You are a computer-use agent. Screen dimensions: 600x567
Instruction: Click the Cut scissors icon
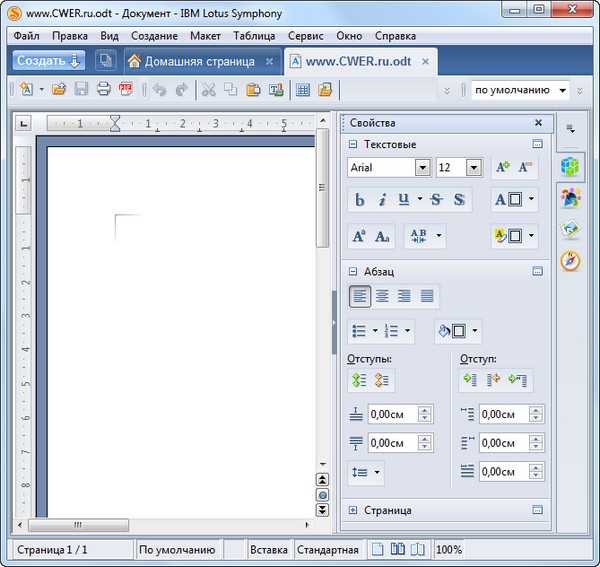tap(208, 90)
